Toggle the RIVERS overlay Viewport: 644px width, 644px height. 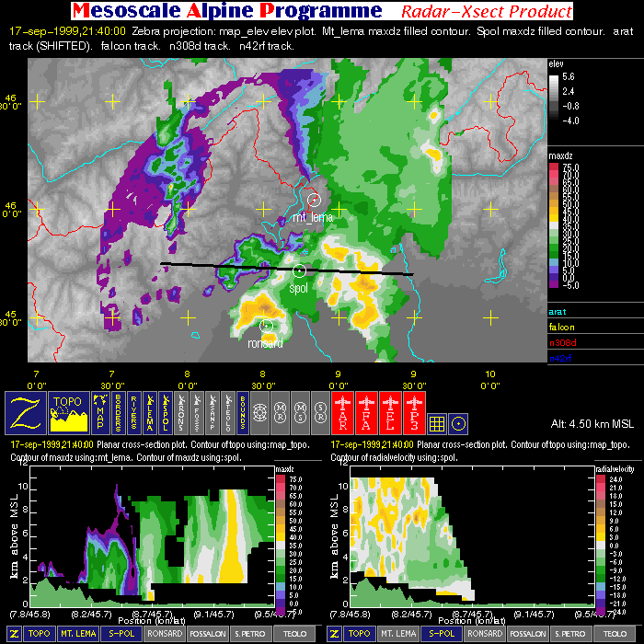(134, 413)
